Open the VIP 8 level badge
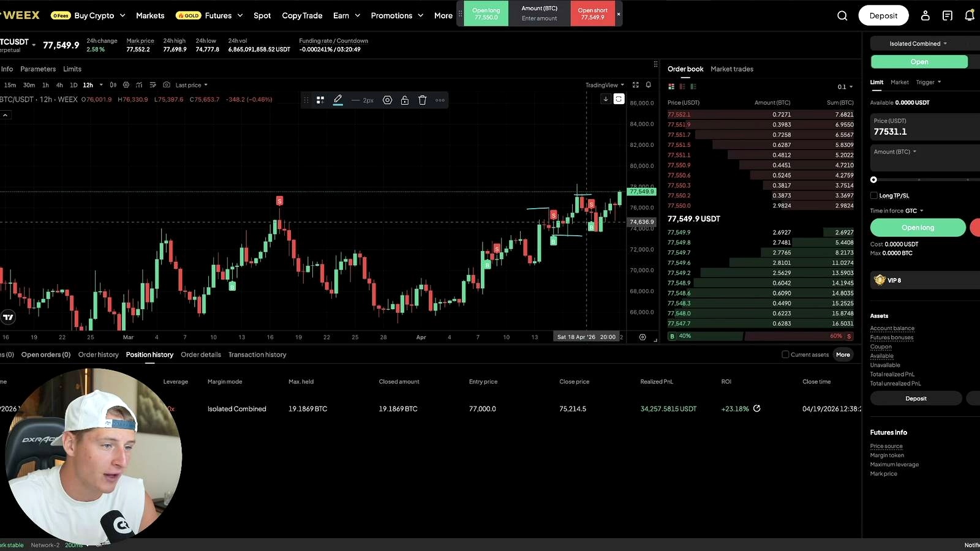The width and height of the screenshot is (980, 551). (x=925, y=280)
